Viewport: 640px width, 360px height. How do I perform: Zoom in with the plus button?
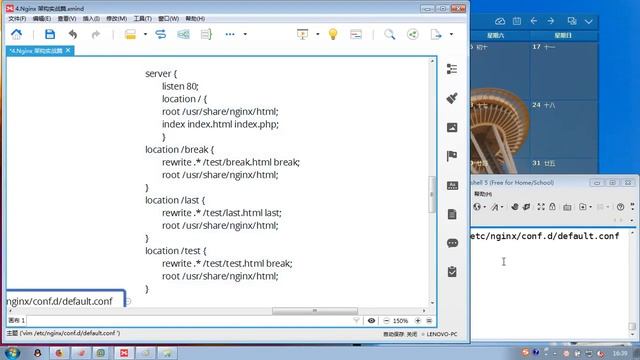tap(418, 321)
